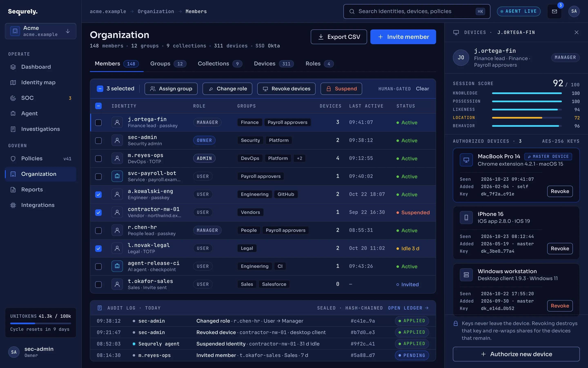The image size is (588, 368).
Task: Click Authorize new device button
Action: coord(516,354)
